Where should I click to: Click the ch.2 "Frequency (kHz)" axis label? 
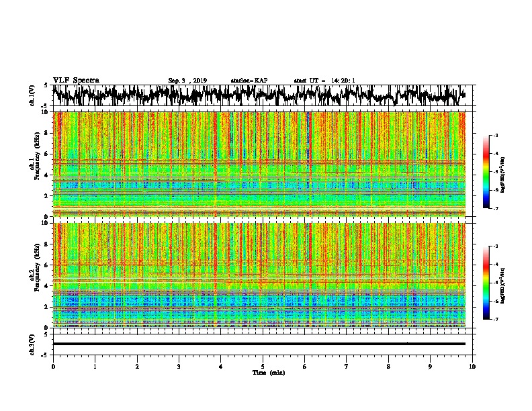point(37,267)
